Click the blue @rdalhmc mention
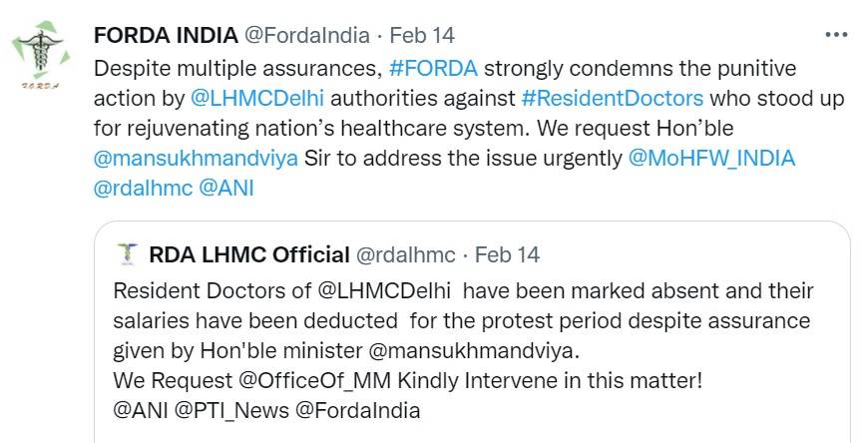The image size is (868, 443). click(142, 187)
